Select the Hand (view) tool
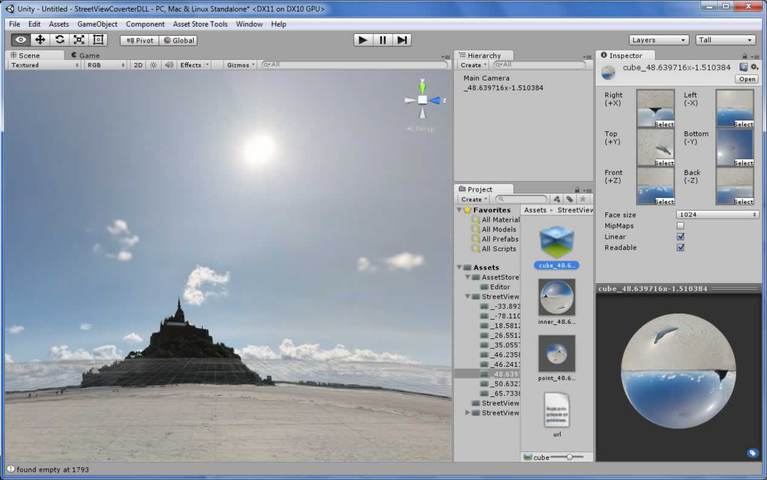Screen dimensions: 767x480 21,40
